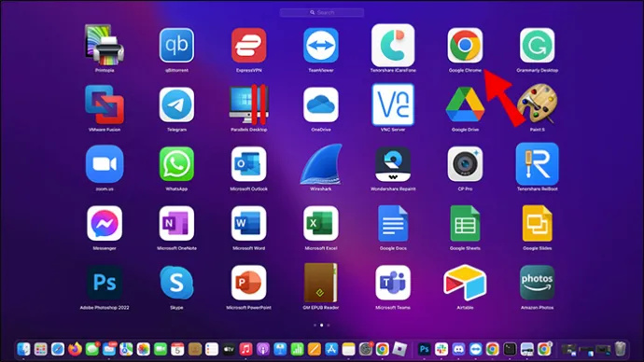Go to the first Launchpad page dot
The height and width of the screenshot is (362, 644).
(315, 325)
